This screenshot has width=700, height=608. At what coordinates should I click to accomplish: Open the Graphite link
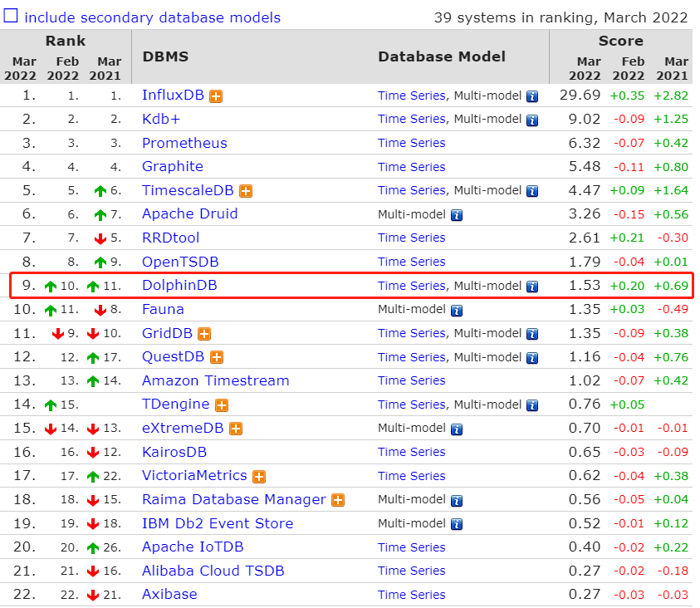(x=173, y=166)
